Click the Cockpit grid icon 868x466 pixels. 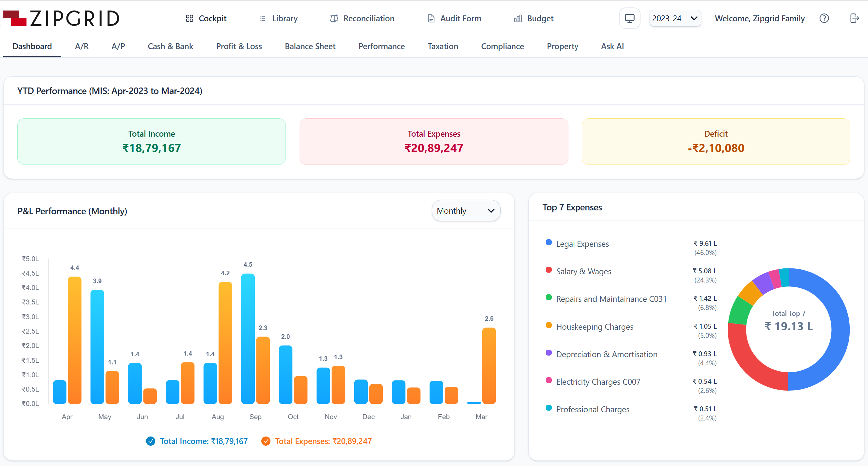(x=189, y=18)
